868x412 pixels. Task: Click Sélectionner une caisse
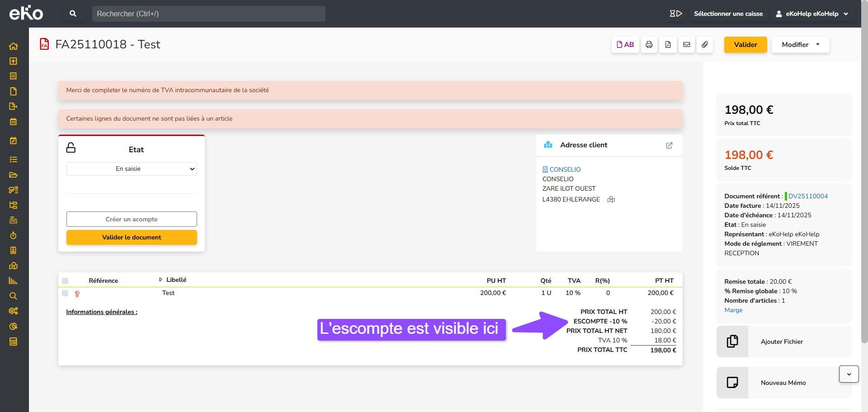click(x=728, y=14)
